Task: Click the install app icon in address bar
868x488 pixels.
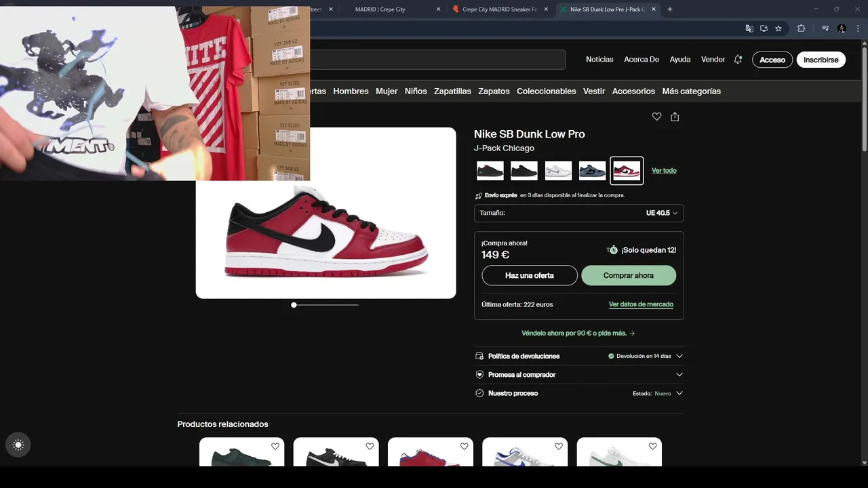Action: (764, 28)
